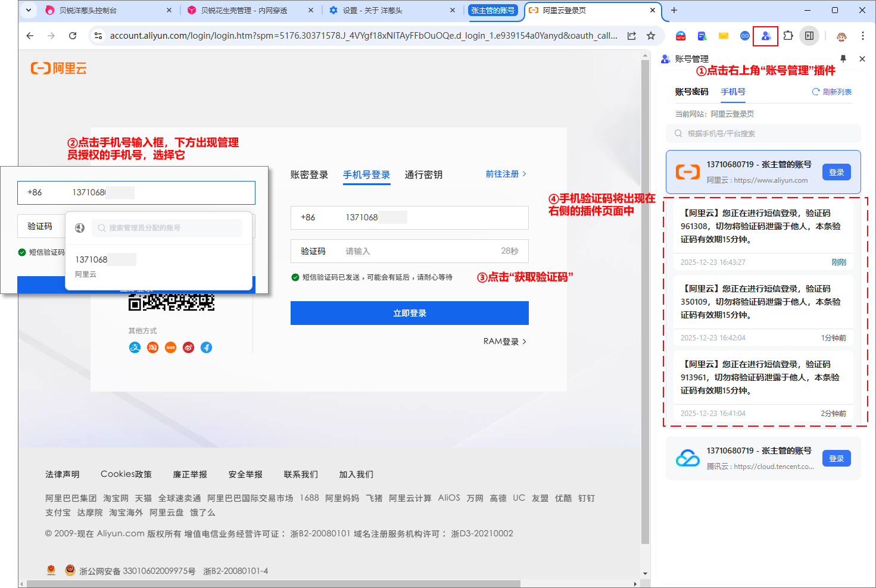Click the phone/platform search box in panel
The height and width of the screenshot is (588, 876).
tap(763, 133)
